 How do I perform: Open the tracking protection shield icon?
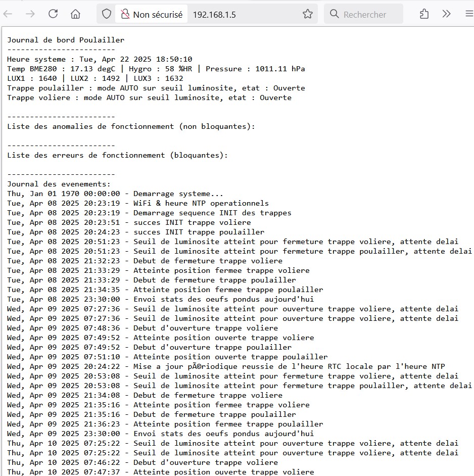coord(107,14)
